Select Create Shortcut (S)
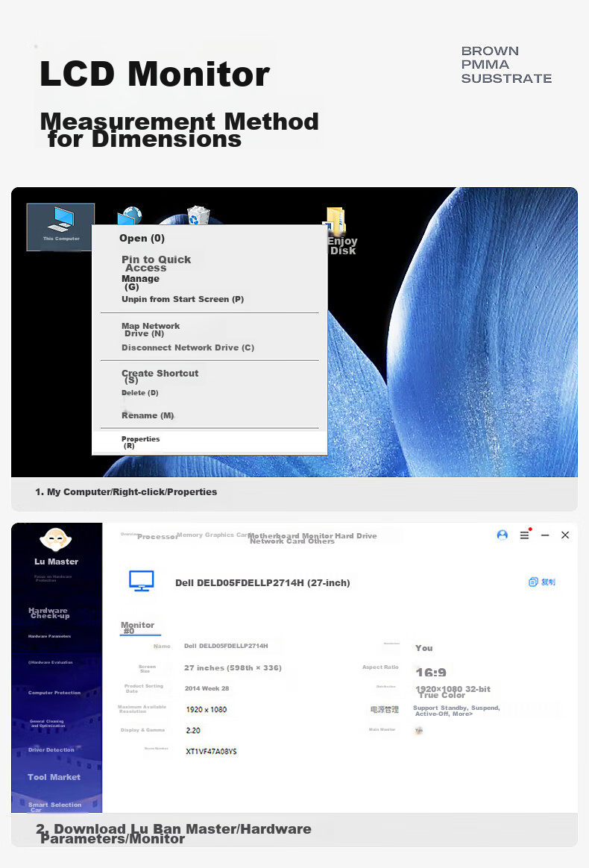Viewport: 589px width, 868px height. [160, 377]
